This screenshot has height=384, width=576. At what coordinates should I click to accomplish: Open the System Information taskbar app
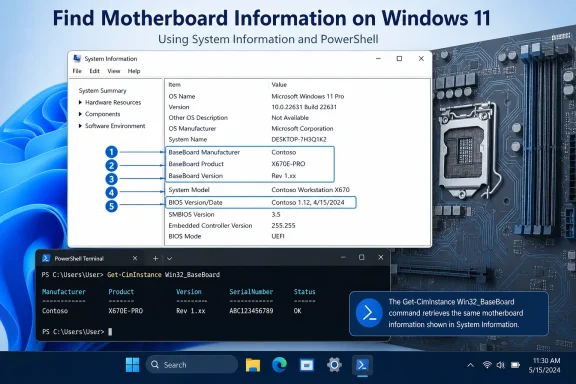307,365
